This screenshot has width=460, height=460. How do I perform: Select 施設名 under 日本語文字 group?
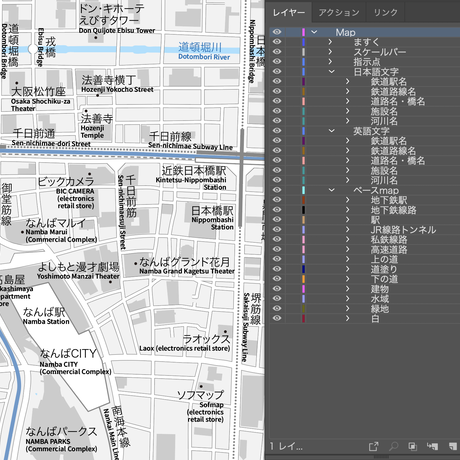(x=384, y=111)
